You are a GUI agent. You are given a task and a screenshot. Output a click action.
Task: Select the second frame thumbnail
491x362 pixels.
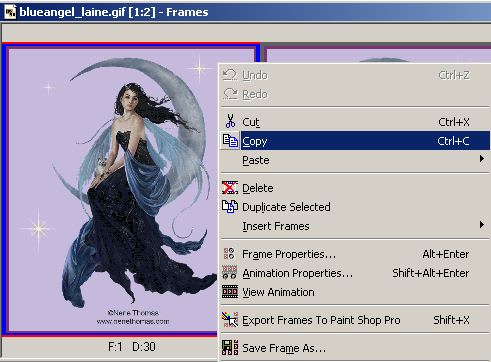(x=378, y=55)
